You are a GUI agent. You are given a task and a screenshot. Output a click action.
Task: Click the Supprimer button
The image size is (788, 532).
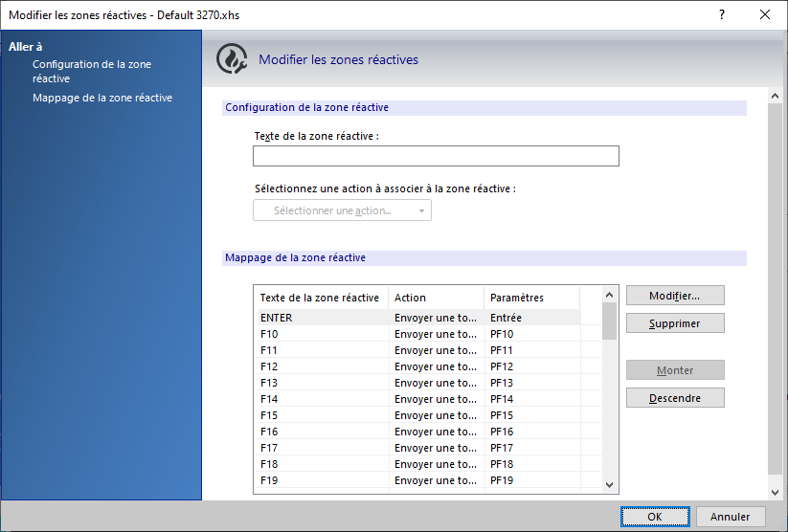coord(675,323)
